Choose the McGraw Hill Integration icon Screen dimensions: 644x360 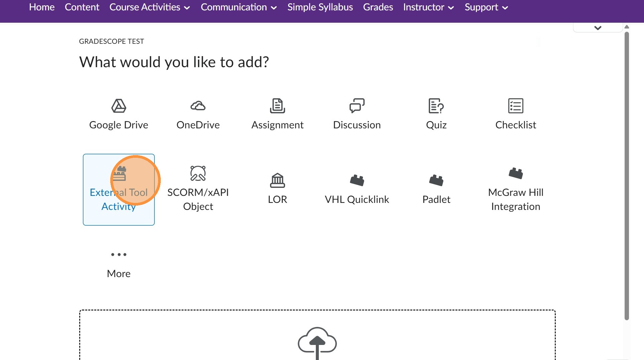click(x=516, y=173)
